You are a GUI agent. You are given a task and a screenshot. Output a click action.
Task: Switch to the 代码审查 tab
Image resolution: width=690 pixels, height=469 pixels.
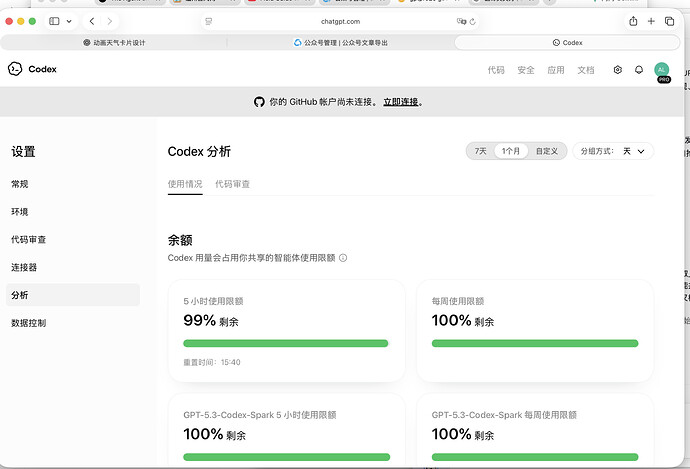(232, 184)
